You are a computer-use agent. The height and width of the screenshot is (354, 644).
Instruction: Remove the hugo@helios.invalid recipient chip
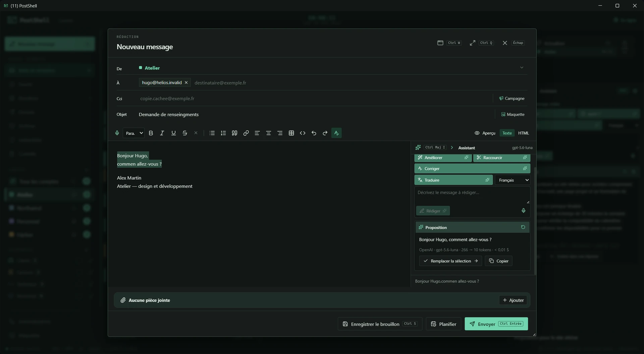pyautogui.click(x=186, y=83)
